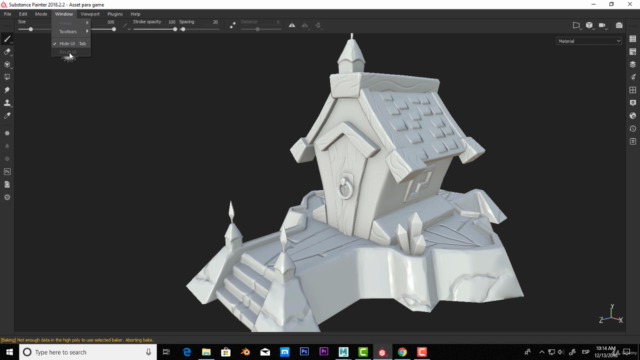
Task: Open the Plugins menu
Action: [x=115, y=14]
